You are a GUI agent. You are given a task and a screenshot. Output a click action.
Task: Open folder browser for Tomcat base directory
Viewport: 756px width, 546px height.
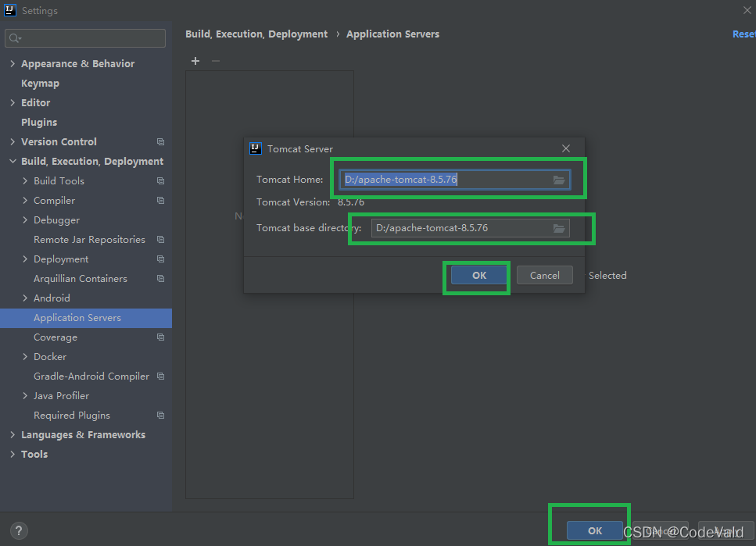click(x=559, y=228)
